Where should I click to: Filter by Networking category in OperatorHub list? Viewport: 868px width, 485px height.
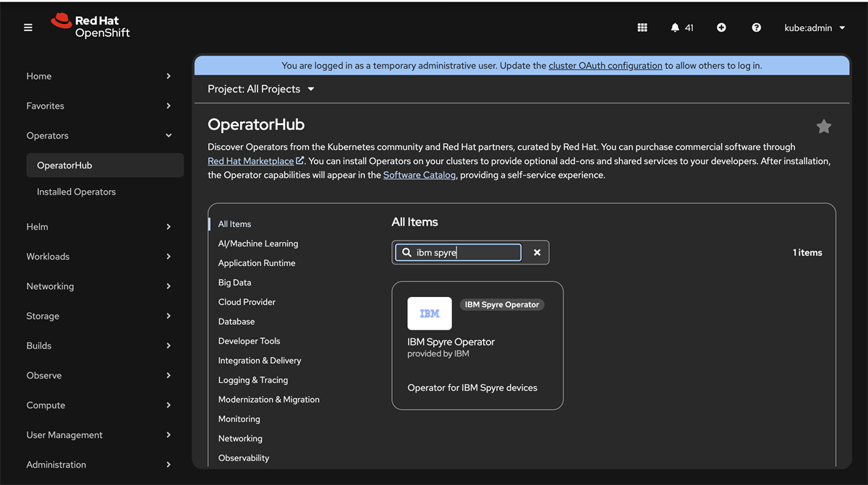[240, 439]
